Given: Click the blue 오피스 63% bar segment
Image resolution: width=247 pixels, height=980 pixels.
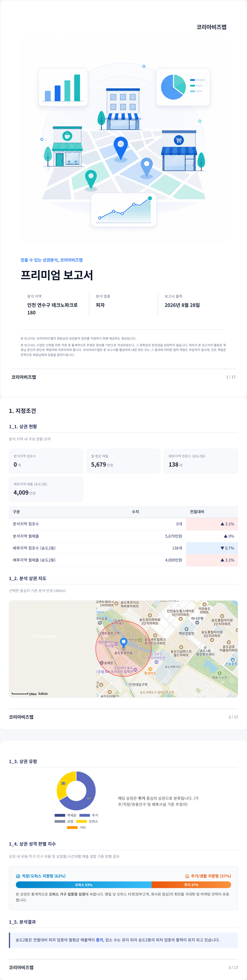Looking at the screenshot, I should [83, 885].
